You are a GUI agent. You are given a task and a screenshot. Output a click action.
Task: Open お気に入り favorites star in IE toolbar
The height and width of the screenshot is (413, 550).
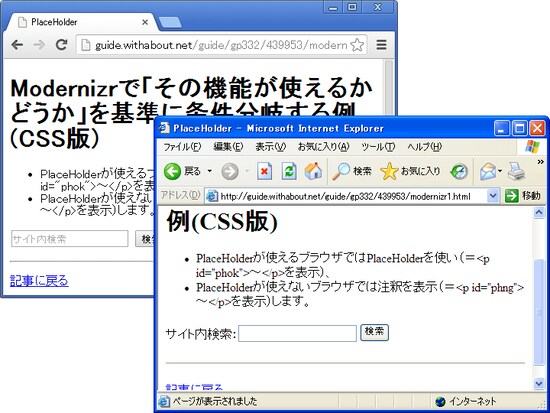click(410, 171)
